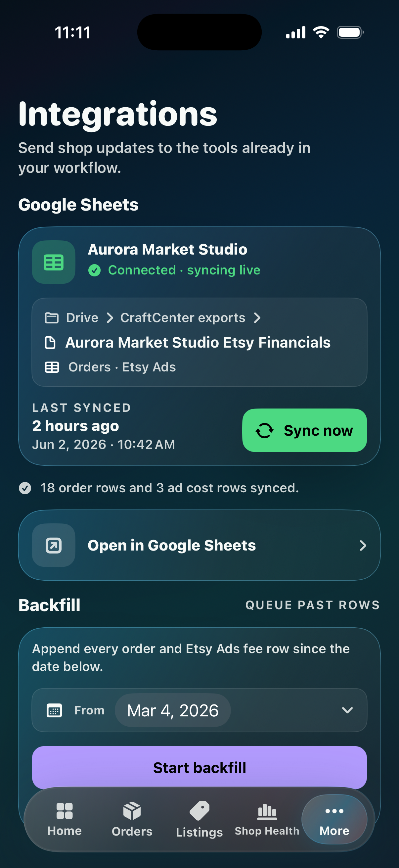399x868 pixels.
Task: Tap the document icon beside Etsy Financials
Action: coord(51,343)
